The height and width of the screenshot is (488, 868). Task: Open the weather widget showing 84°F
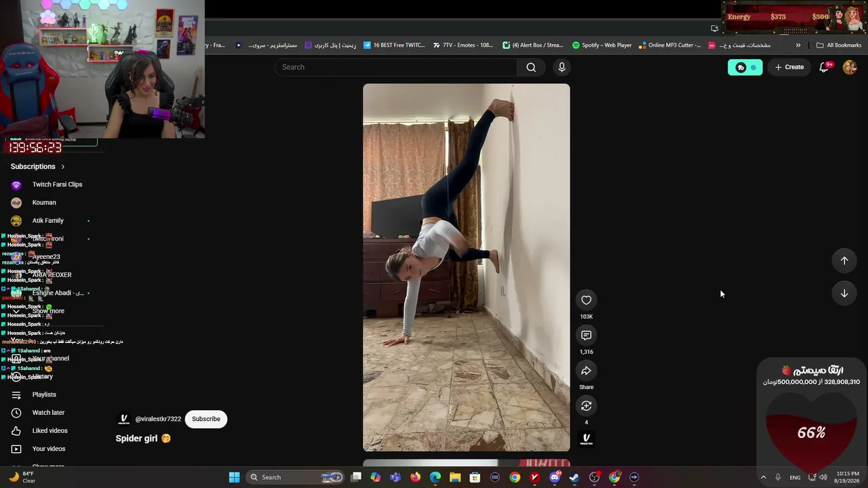pyautogui.click(x=20, y=477)
